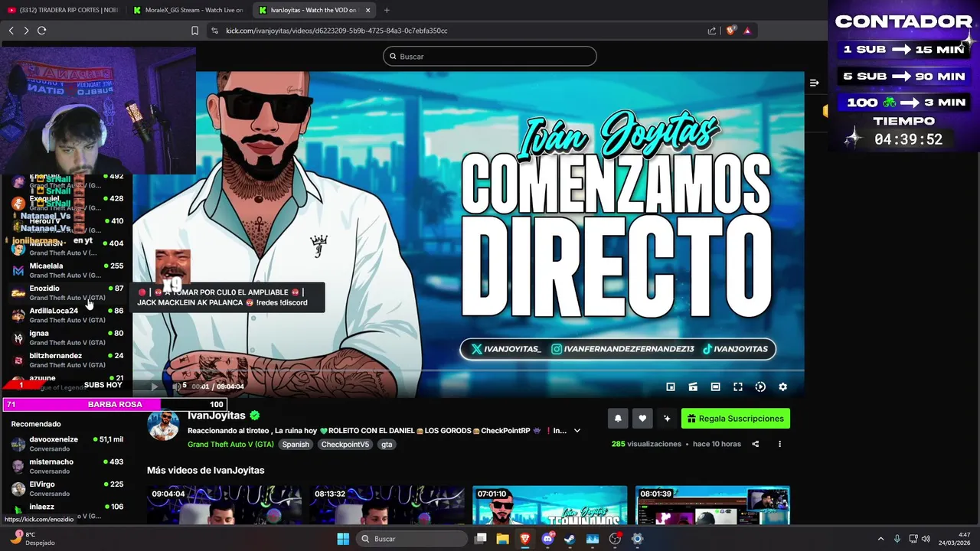Open ignaa channel in sidebar
Viewport: 980px width, 551px height.
coord(67,337)
